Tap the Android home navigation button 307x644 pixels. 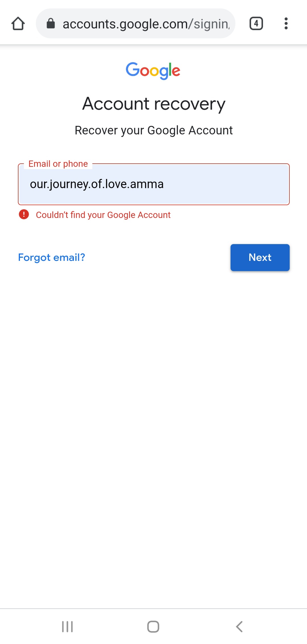pos(153,626)
